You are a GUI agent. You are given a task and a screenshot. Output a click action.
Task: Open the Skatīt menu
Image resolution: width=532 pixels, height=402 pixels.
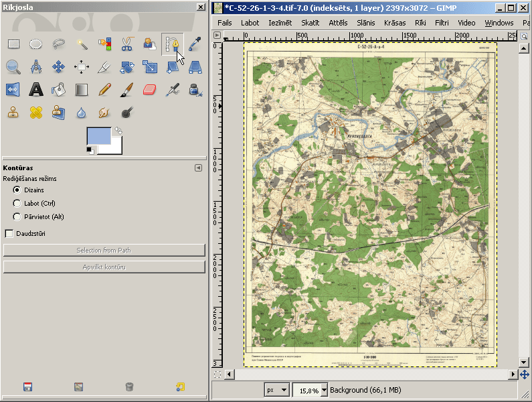click(x=311, y=23)
